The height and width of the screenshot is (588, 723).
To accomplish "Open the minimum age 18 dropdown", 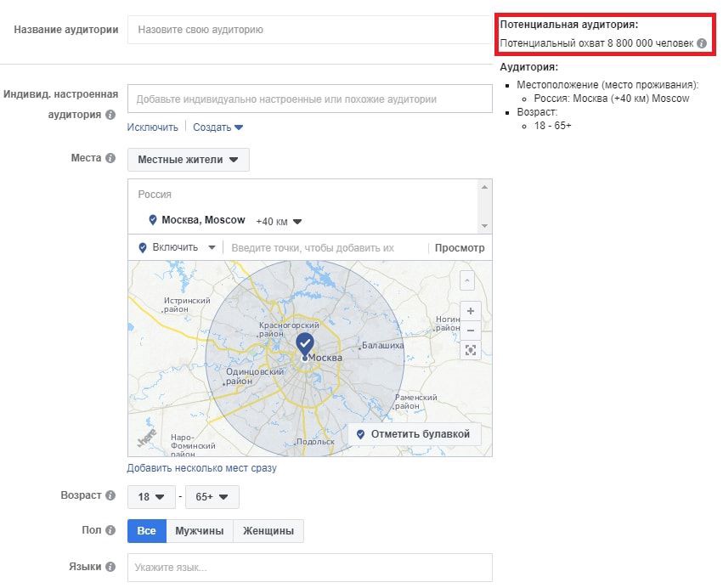I will coord(151,496).
